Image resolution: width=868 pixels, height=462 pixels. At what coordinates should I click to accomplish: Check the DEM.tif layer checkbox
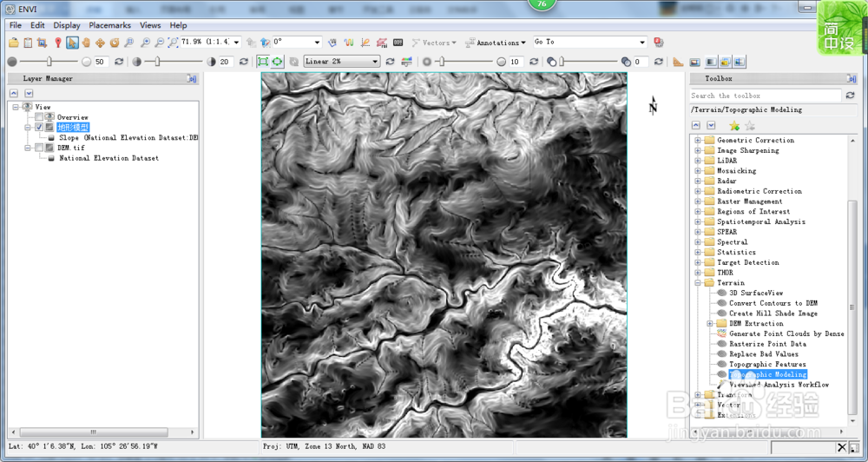coord(39,148)
